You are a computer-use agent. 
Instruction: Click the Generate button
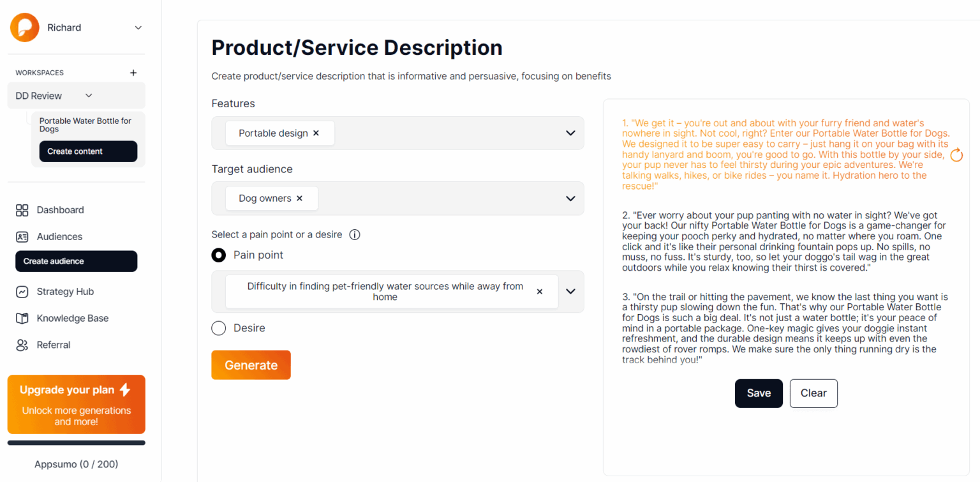pyautogui.click(x=251, y=365)
